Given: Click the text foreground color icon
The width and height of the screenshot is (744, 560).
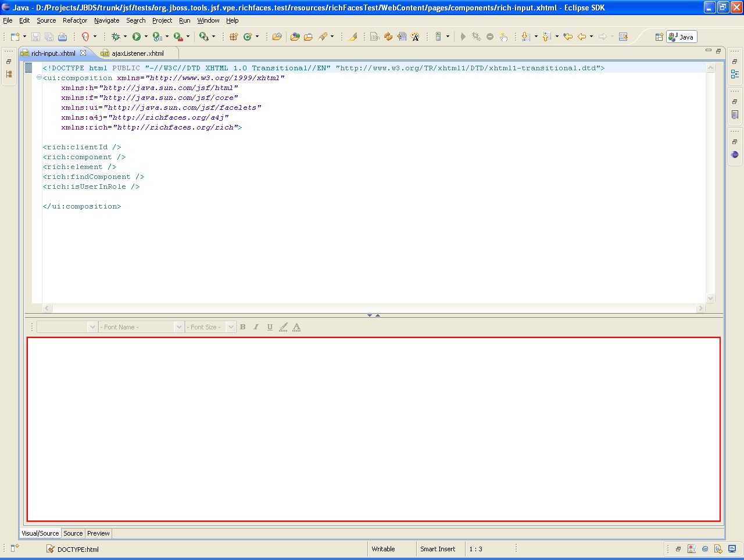Looking at the screenshot, I should coord(296,327).
